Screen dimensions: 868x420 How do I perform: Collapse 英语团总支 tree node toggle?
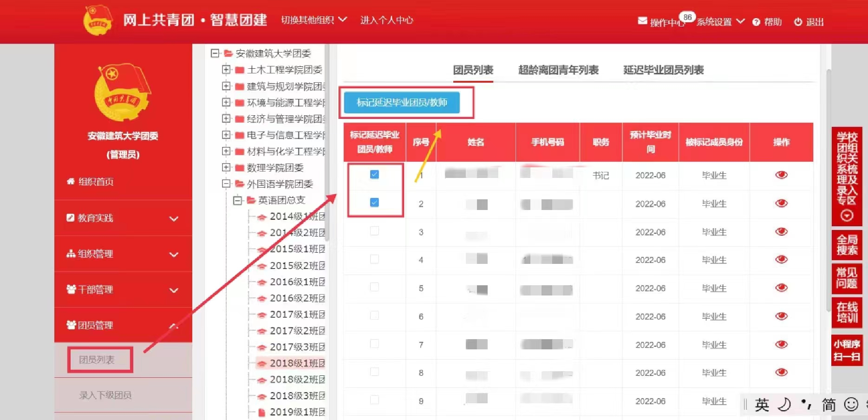(x=238, y=200)
